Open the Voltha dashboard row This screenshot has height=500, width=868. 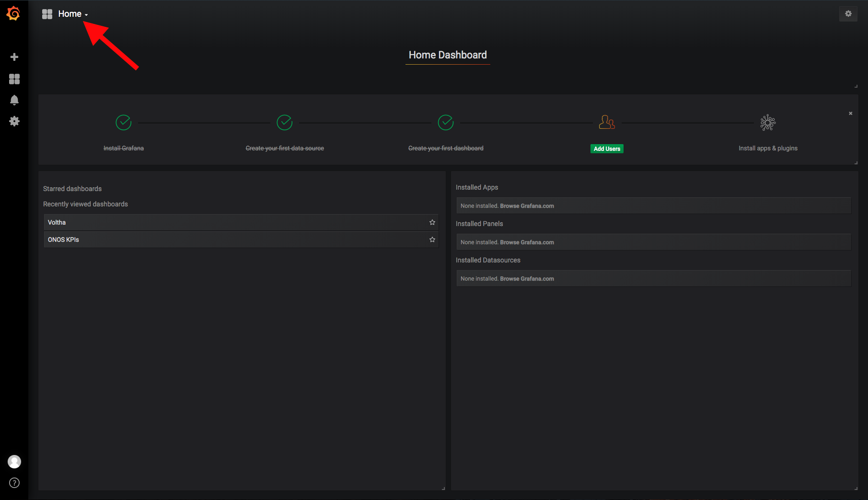tap(241, 222)
